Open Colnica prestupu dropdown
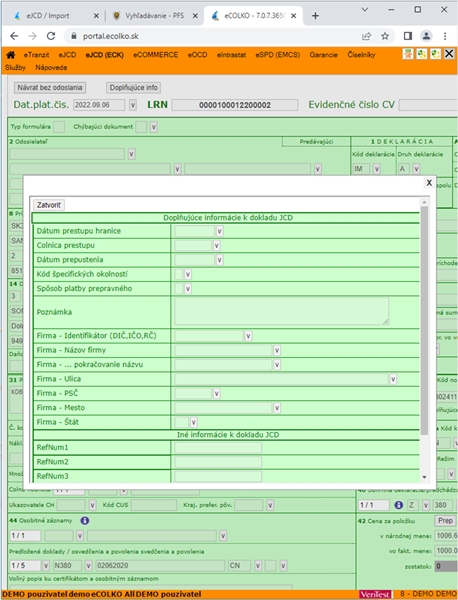 point(217,245)
